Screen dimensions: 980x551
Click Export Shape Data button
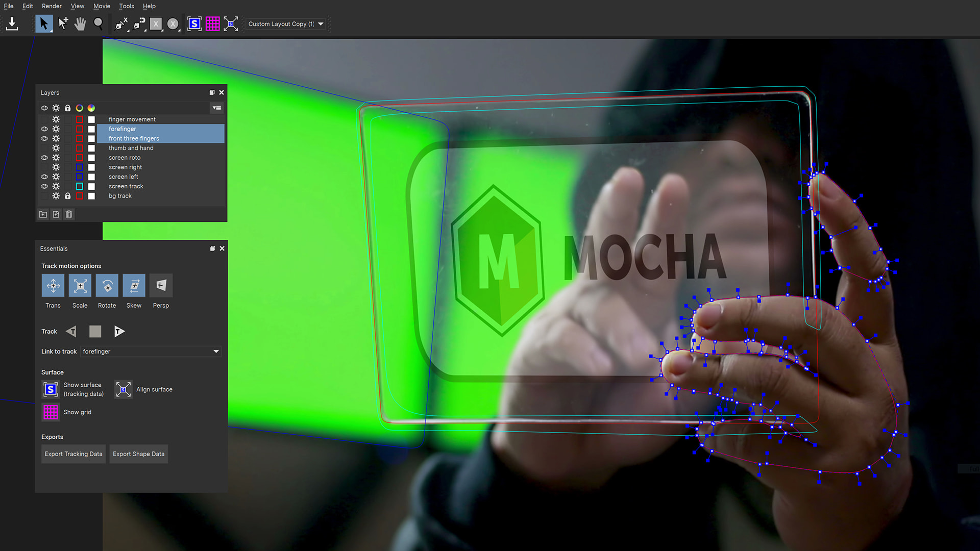138,454
